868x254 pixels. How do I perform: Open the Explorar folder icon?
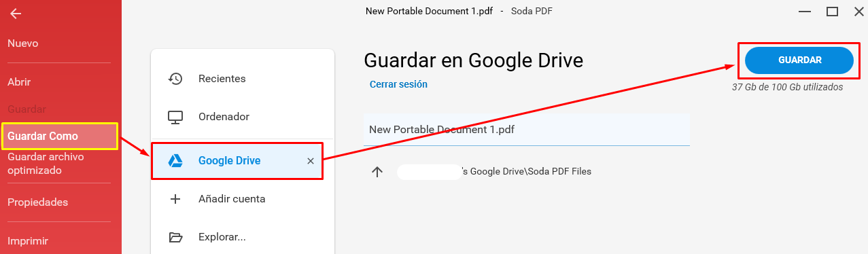pos(175,237)
